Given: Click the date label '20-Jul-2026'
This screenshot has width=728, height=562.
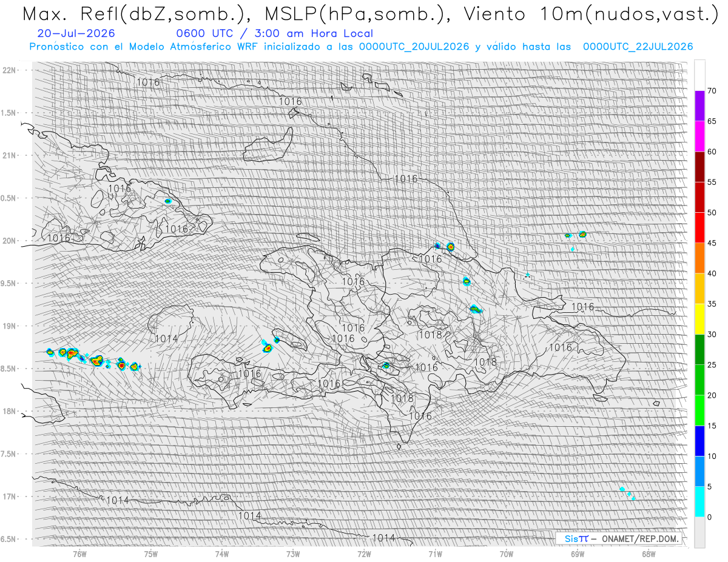Looking at the screenshot, I should 76,34.
